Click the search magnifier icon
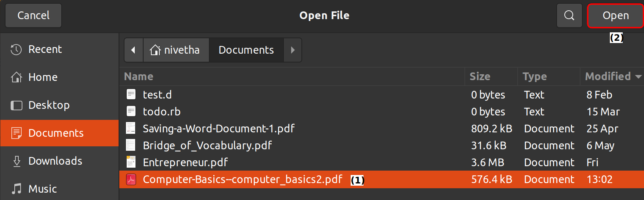Viewport: 644px width, 200px height. [x=569, y=15]
